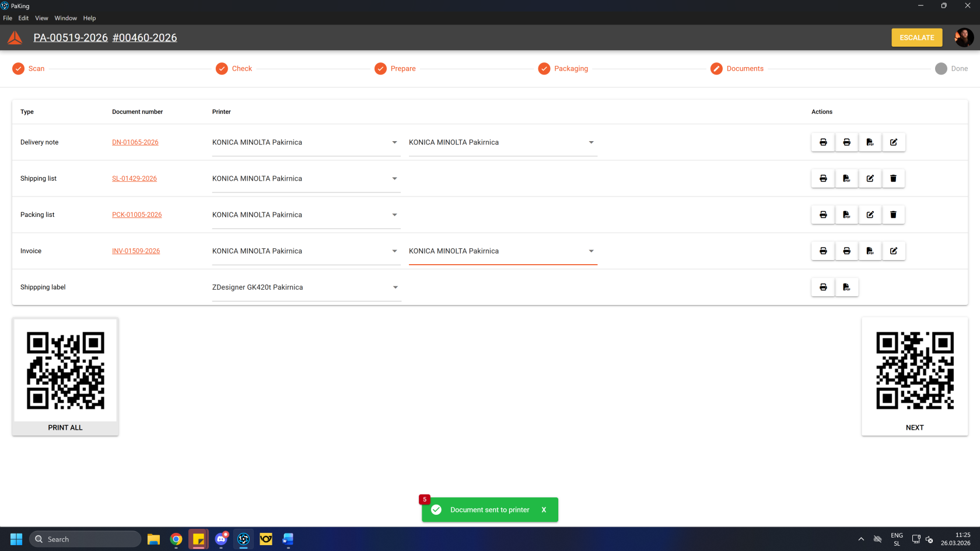980x551 pixels.
Task: Open link #00460-2026 in header
Action: (145, 38)
